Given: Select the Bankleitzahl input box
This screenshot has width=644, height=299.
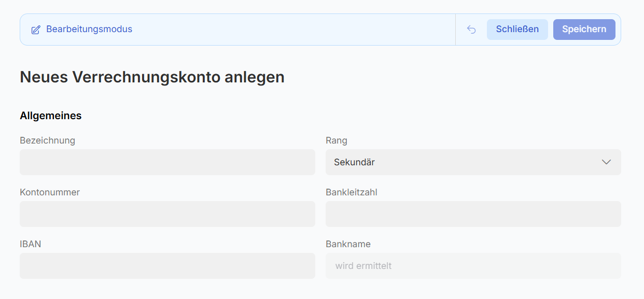Looking at the screenshot, I should click(x=473, y=214).
